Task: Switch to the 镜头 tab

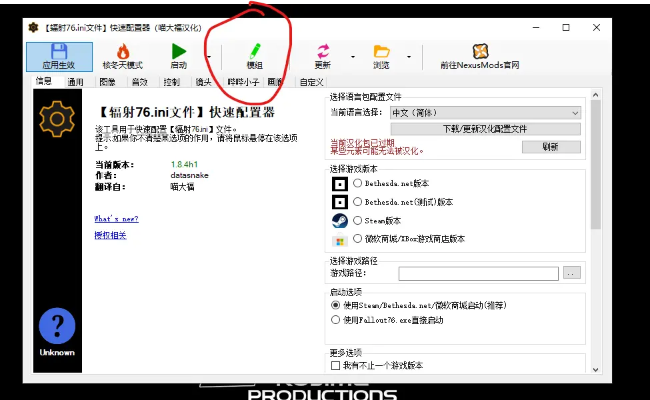Action: pos(204,82)
